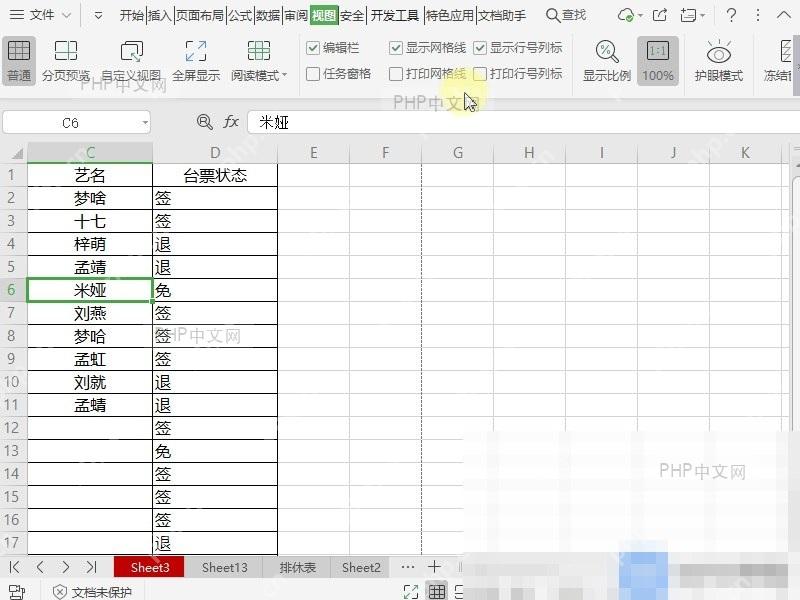
Task: Open Page Break Preview (分页预览)
Action: 66,61
